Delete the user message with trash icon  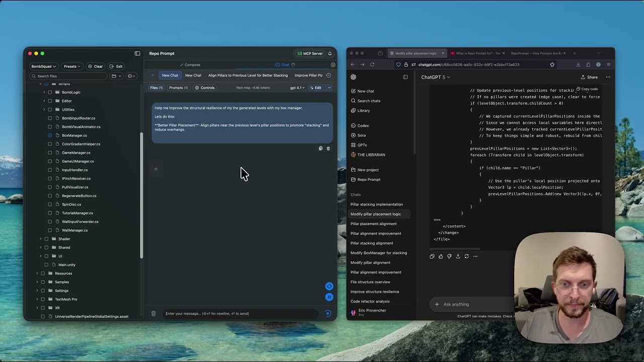pos(328,148)
